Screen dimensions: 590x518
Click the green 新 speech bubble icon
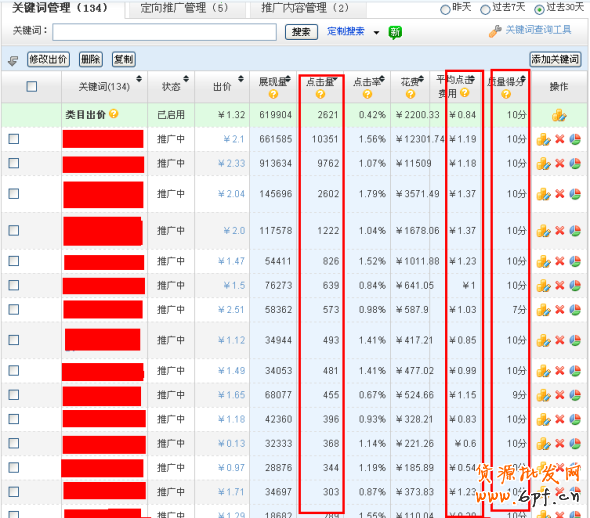tap(395, 33)
